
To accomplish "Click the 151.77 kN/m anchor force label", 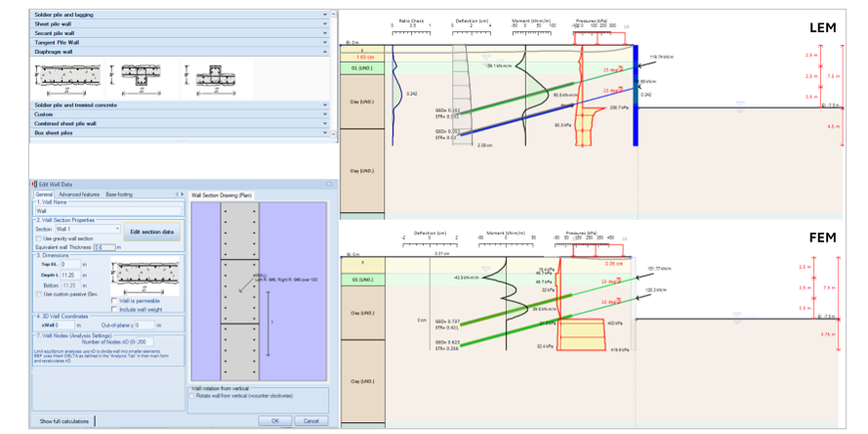I will point(660,268).
